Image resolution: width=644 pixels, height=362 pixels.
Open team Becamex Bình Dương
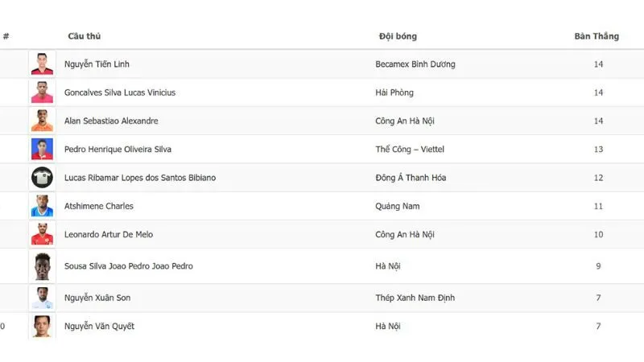pos(415,64)
